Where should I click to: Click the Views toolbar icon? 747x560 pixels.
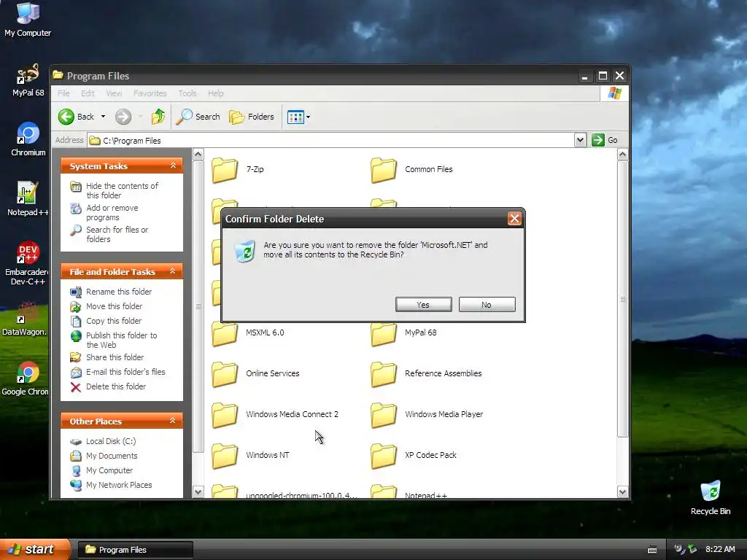[295, 117]
